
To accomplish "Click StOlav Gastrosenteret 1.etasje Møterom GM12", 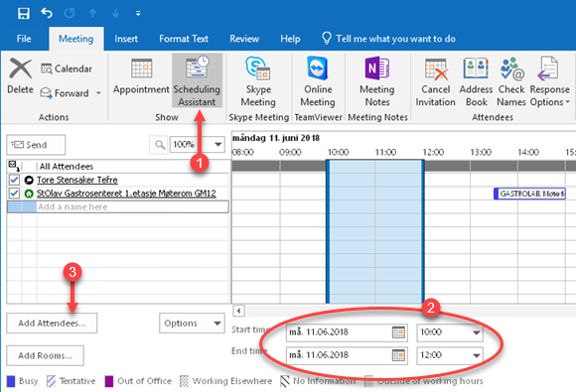I will (126, 194).
